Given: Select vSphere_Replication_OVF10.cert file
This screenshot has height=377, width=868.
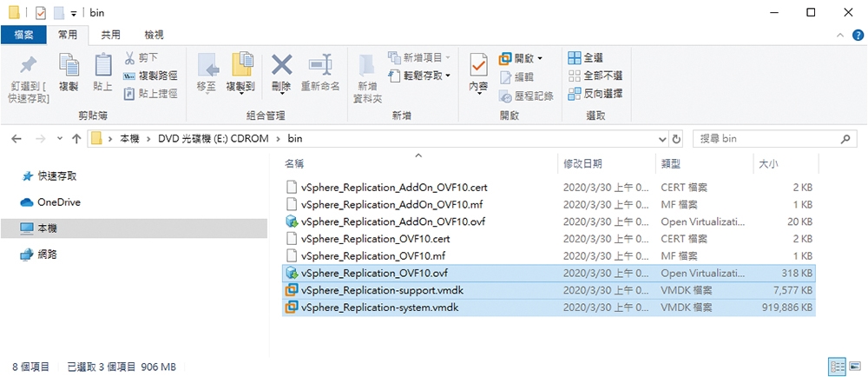Looking at the screenshot, I should pyautogui.click(x=549, y=239).
